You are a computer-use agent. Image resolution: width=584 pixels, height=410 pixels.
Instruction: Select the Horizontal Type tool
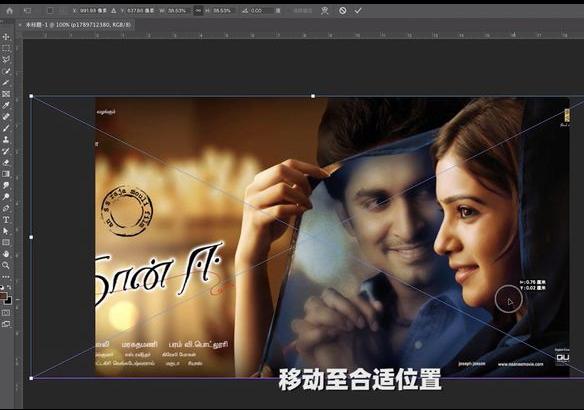point(6,220)
